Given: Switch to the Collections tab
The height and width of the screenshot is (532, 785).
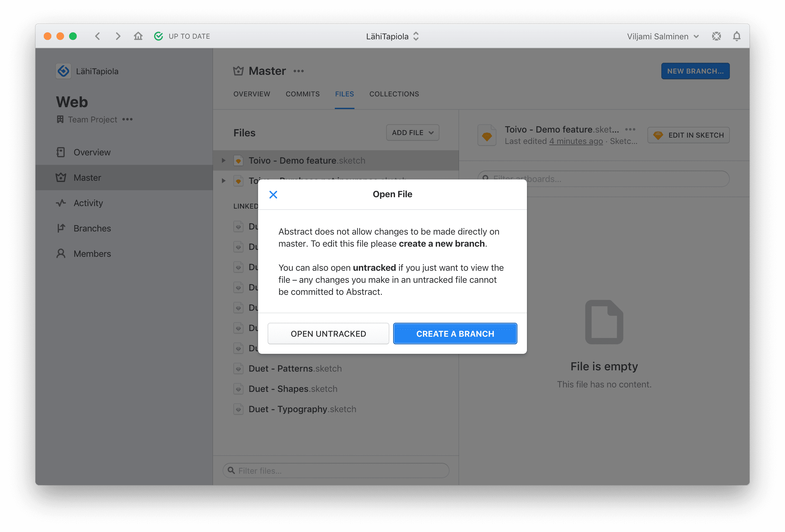Looking at the screenshot, I should [x=394, y=94].
